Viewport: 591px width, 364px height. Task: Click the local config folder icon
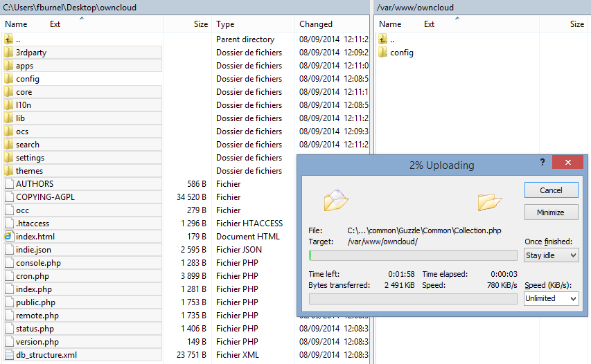[9, 79]
